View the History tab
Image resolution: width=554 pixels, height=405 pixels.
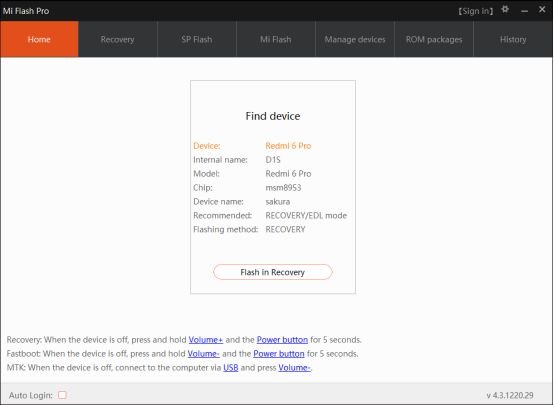tap(513, 39)
